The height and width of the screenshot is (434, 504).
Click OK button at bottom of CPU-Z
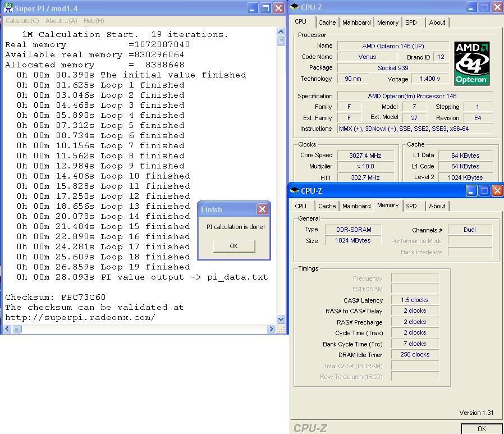[482, 428]
